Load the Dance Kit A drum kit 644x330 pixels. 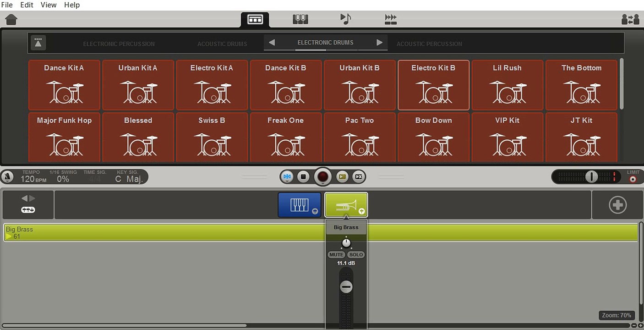[64, 85]
